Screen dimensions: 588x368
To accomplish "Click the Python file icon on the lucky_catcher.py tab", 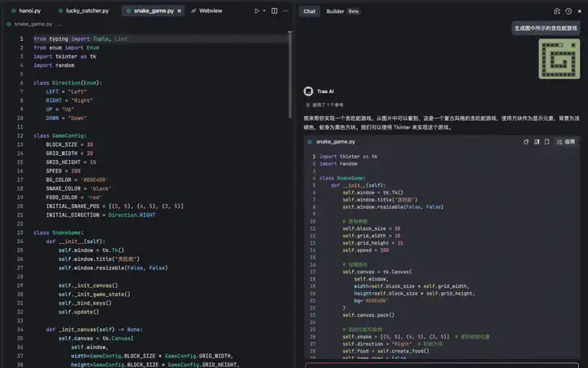I will (60, 11).
